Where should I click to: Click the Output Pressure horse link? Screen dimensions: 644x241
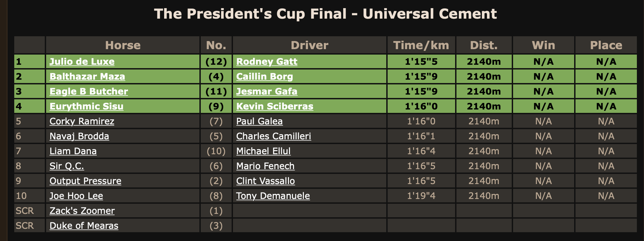[85, 181]
